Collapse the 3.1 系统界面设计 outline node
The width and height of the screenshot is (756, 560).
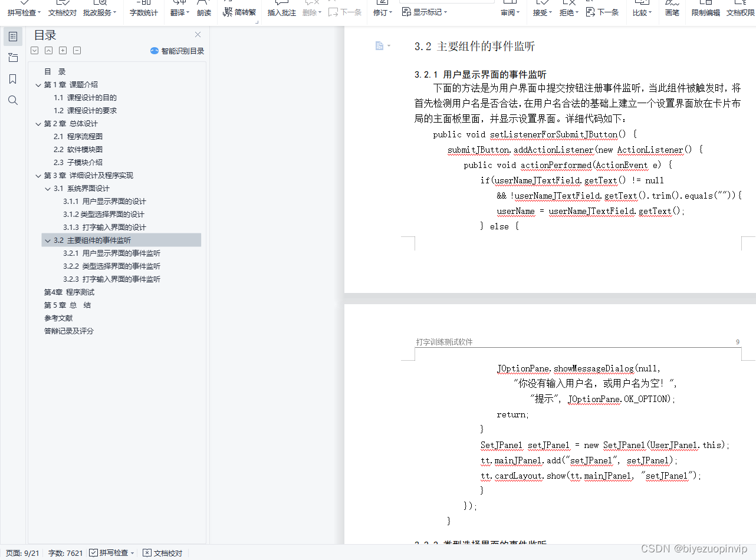(x=48, y=189)
